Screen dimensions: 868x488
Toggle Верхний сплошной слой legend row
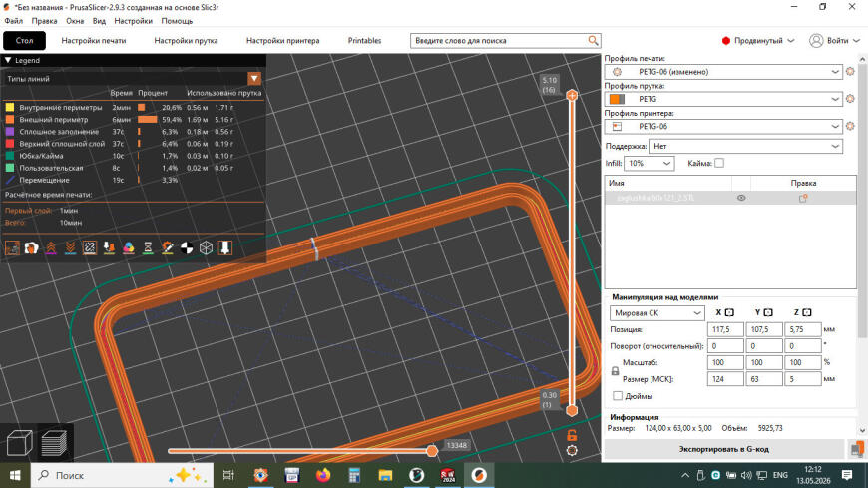(133, 144)
